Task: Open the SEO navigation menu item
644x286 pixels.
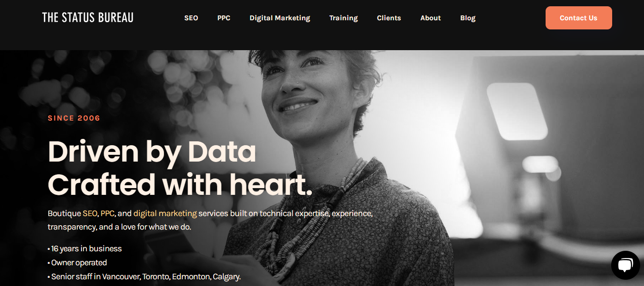Action: (x=191, y=18)
